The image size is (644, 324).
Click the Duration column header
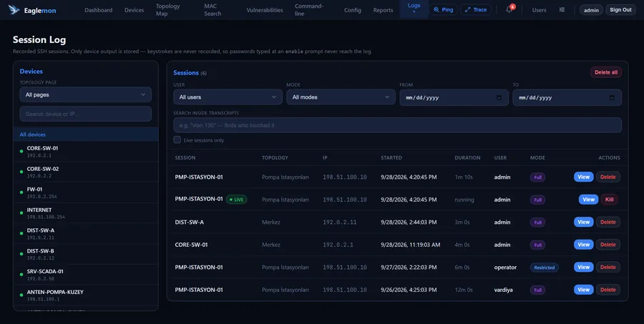(x=467, y=157)
